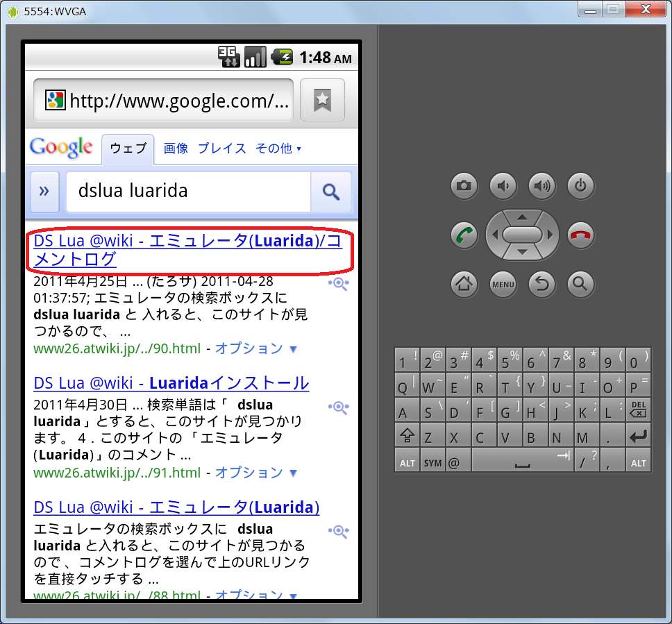
Task: Open result DS Lua @wiki Luaridaインストール
Action: (x=171, y=383)
